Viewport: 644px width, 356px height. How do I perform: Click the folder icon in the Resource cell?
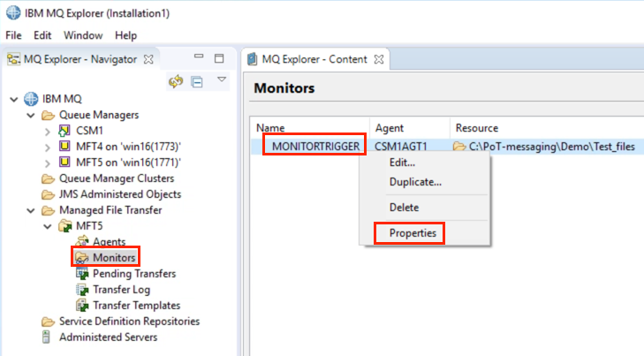click(459, 147)
